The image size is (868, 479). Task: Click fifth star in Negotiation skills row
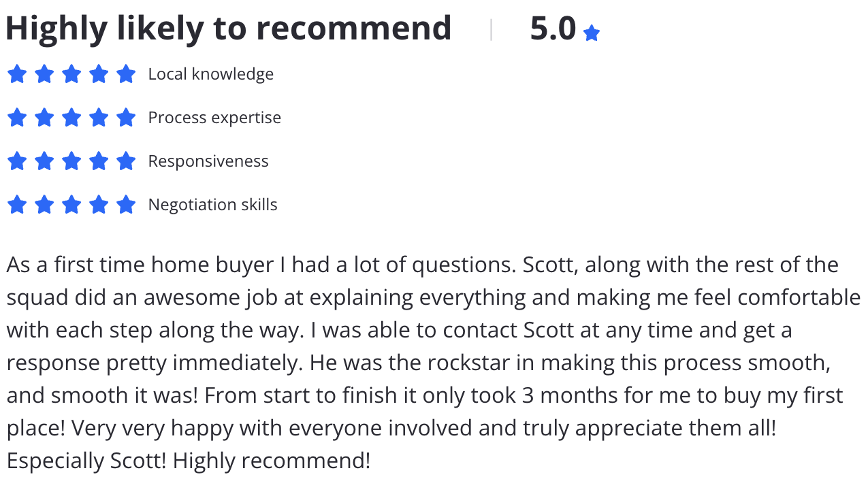[126, 205]
